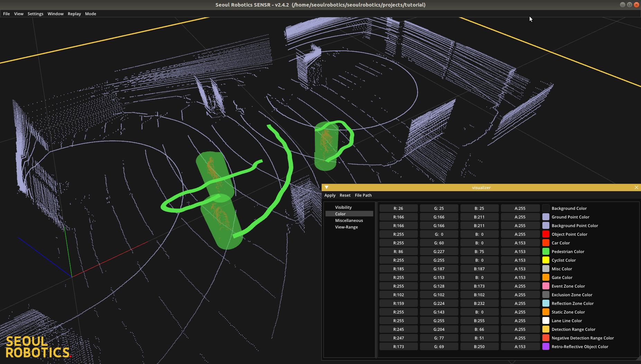Click the G:227 field of Pedestrian Color
Screen dimensions: 641x364
click(x=439, y=252)
